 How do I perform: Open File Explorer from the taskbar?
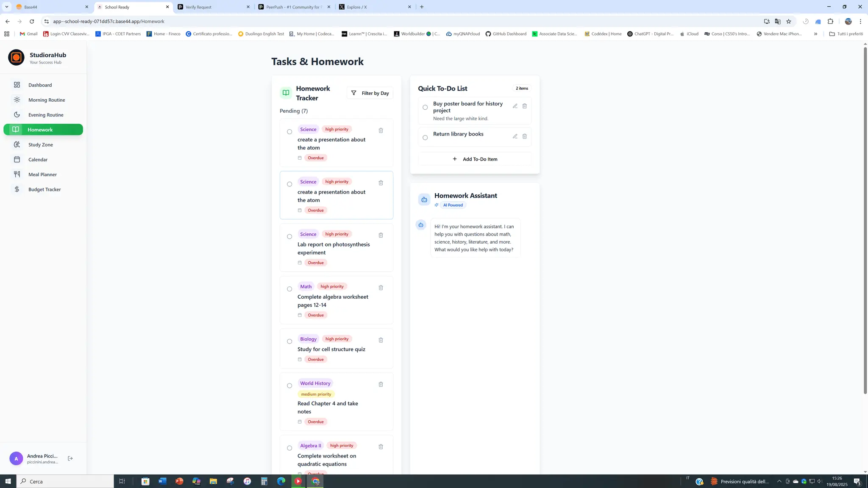pyautogui.click(x=213, y=481)
